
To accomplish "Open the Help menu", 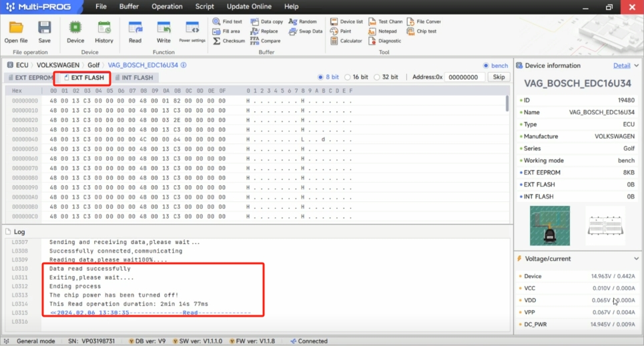I will [x=291, y=7].
